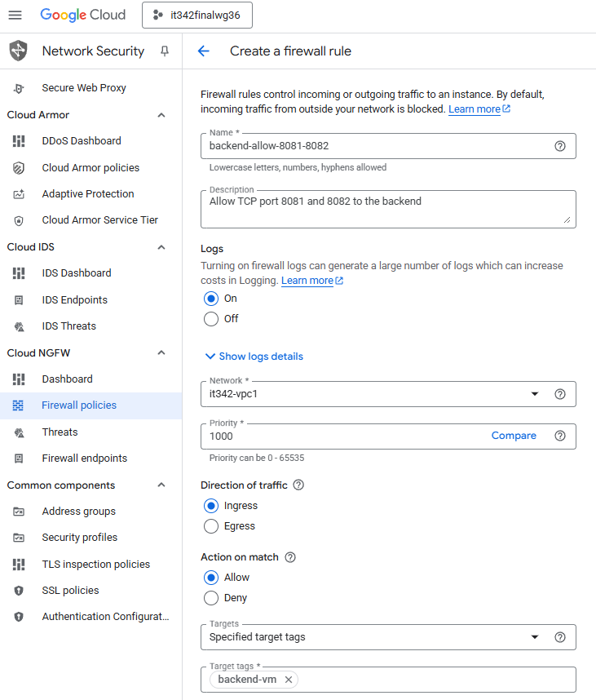Viewport: 596px width, 700px height.
Task: Click the Compare link in the Priority field
Action: 514,436
